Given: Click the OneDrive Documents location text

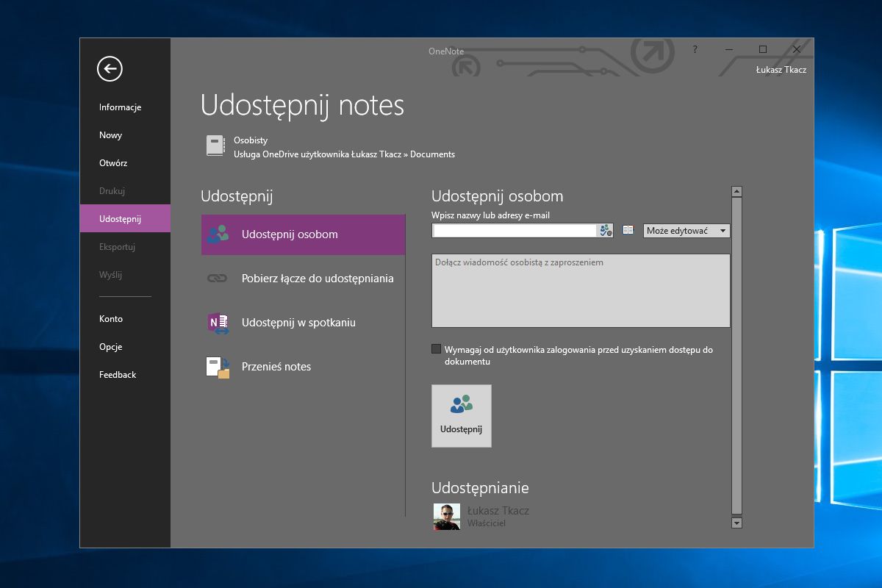Looking at the screenshot, I should 344,154.
